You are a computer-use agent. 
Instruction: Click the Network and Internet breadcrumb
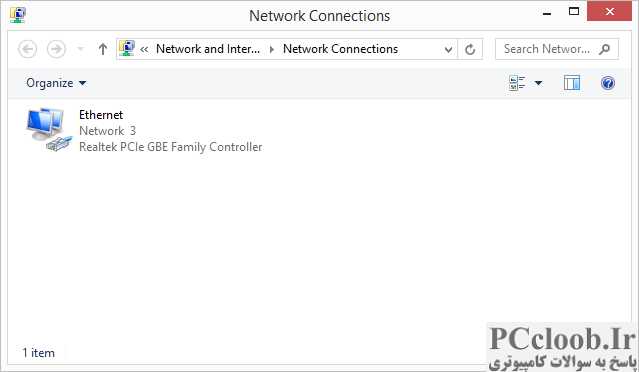coord(208,49)
